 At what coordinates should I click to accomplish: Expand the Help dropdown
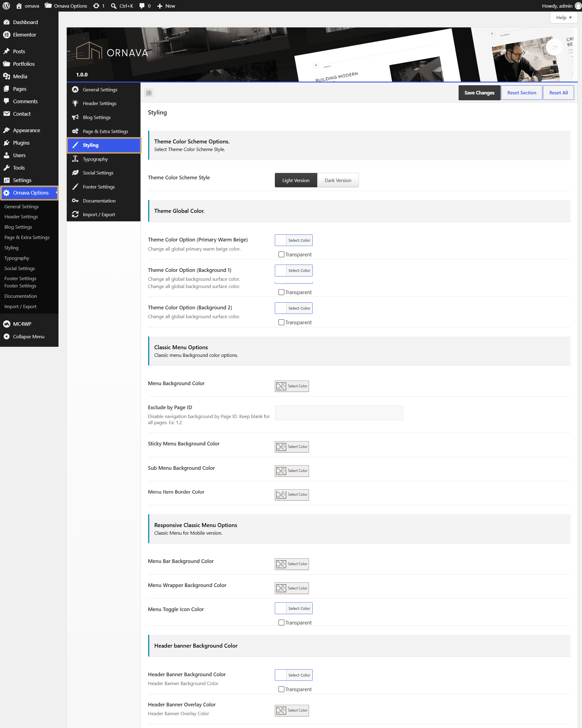[x=564, y=18]
